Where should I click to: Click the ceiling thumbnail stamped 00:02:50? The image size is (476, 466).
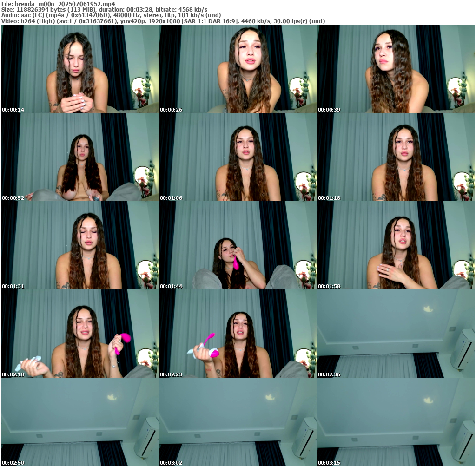pyautogui.click(x=79, y=422)
